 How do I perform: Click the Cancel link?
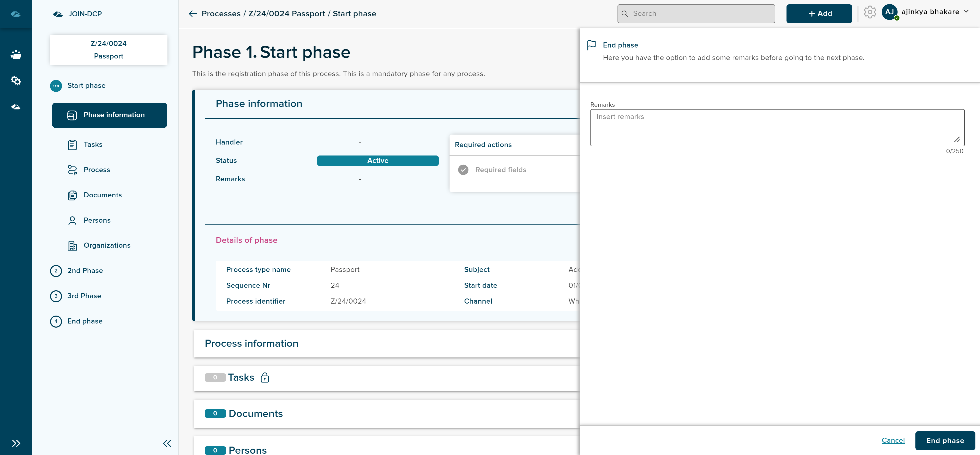pos(893,440)
